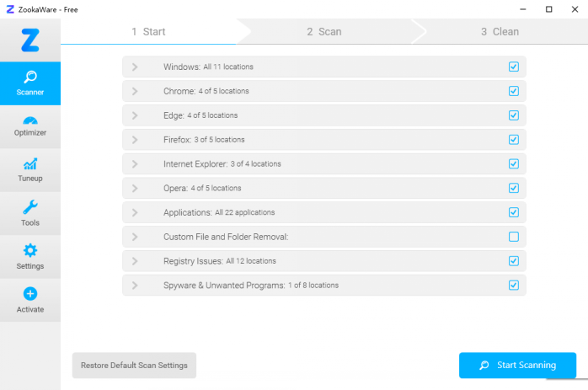Click magnifier icon on Start Scanning
This screenshot has width=588, height=390.
[484, 366]
